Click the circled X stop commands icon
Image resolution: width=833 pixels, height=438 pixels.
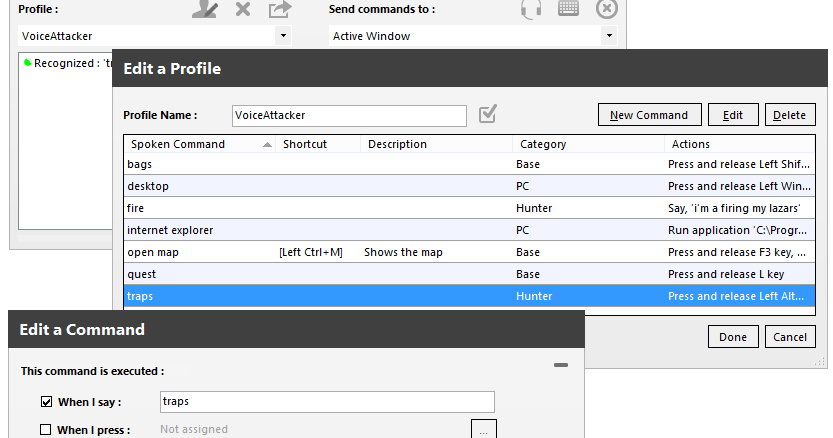pos(607,9)
